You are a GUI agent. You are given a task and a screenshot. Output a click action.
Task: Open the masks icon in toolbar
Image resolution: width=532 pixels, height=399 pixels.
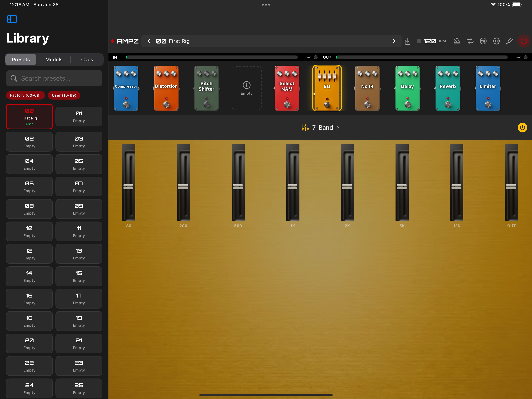pos(483,41)
